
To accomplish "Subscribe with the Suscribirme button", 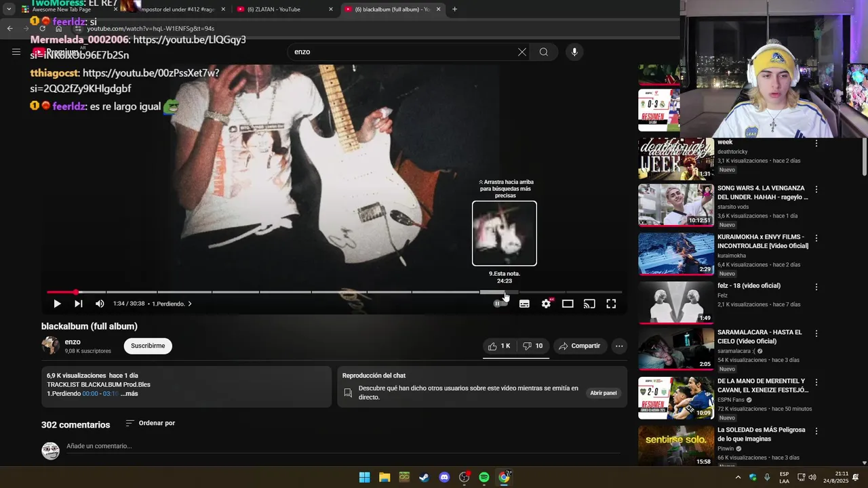I will click(148, 346).
